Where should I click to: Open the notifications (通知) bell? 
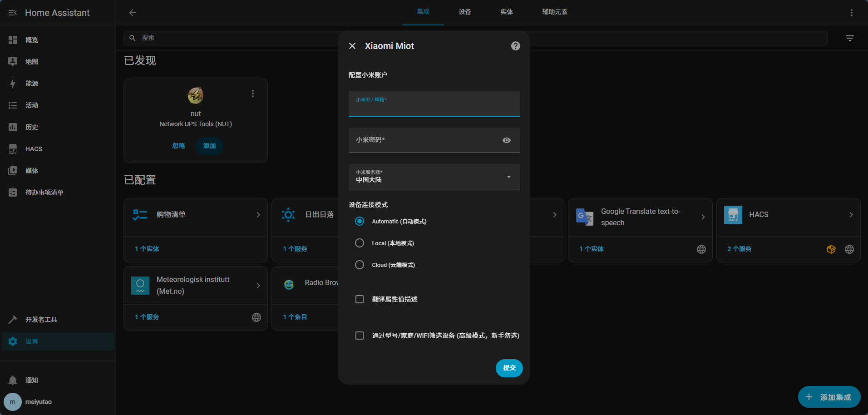pyautogui.click(x=13, y=380)
